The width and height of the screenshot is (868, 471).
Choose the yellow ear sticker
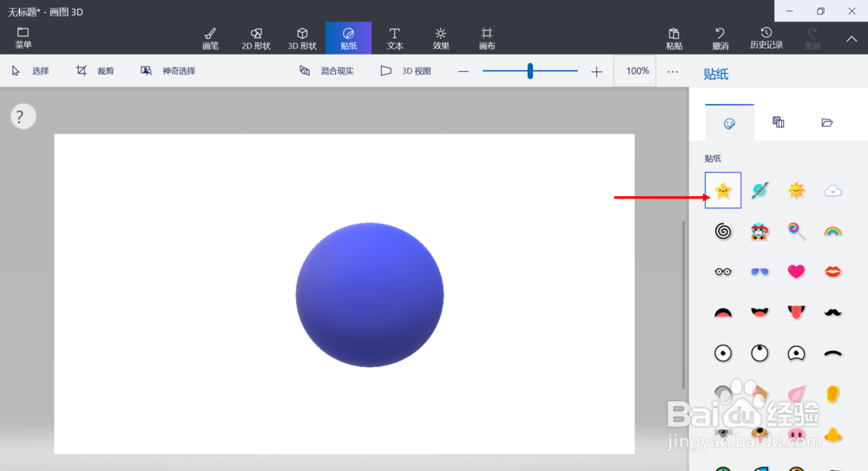(x=832, y=394)
